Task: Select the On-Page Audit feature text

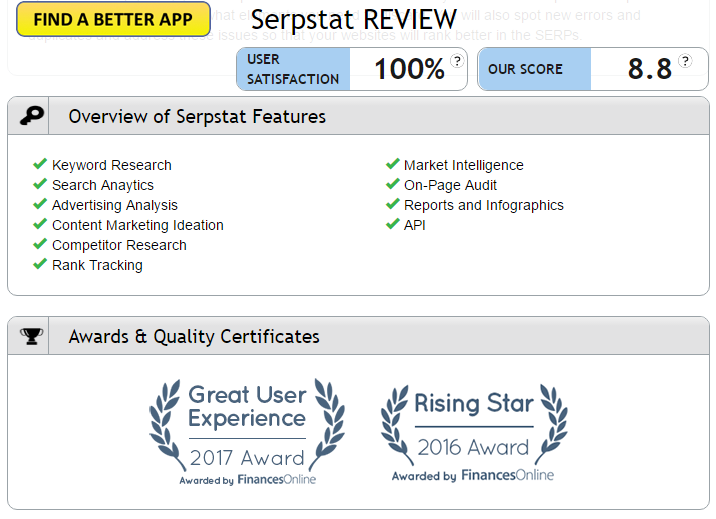Action: pyautogui.click(x=450, y=185)
